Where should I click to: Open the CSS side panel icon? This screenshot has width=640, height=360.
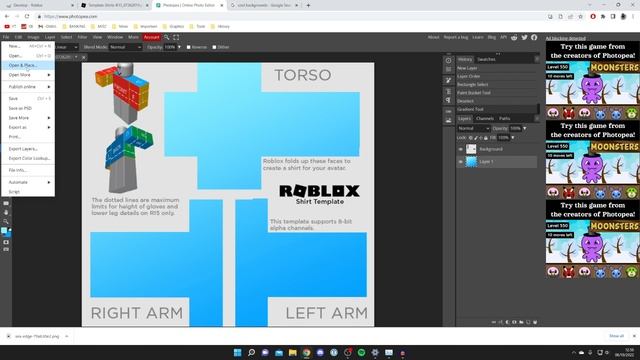coord(448,111)
